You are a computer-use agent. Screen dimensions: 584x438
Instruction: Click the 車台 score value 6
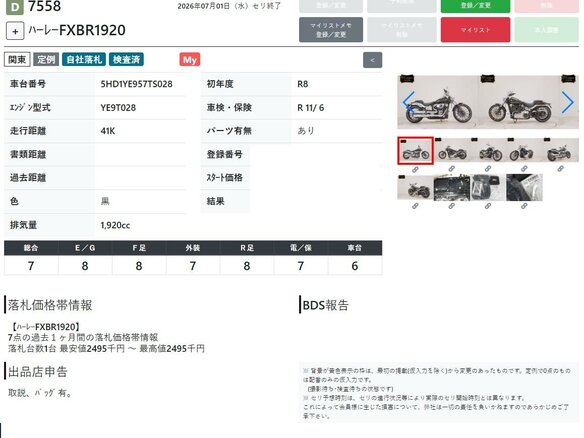pyautogui.click(x=355, y=266)
